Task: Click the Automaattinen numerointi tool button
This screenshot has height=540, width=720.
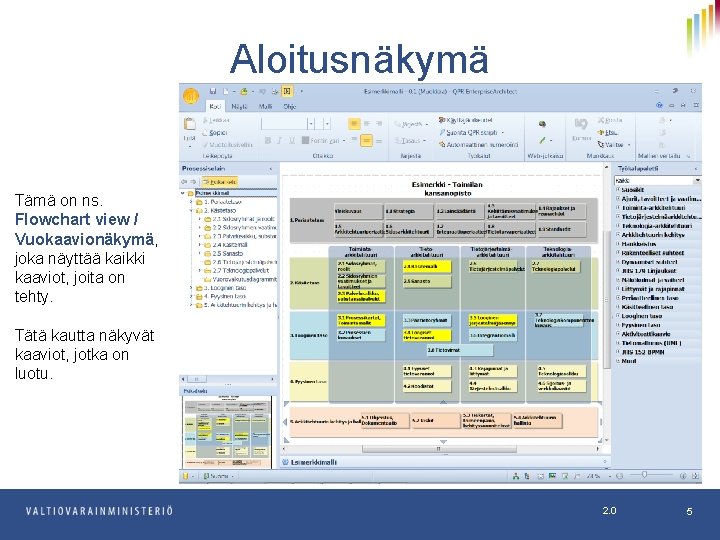Action: click(x=478, y=145)
